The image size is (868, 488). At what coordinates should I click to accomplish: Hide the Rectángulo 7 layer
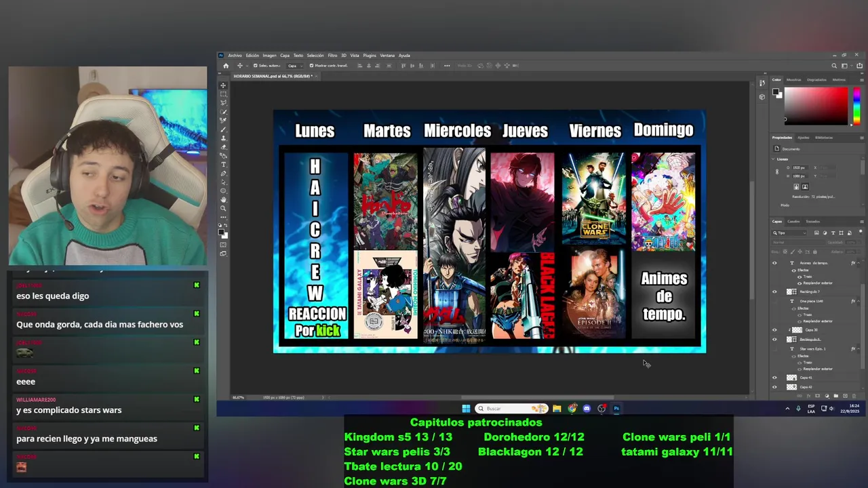coord(774,291)
